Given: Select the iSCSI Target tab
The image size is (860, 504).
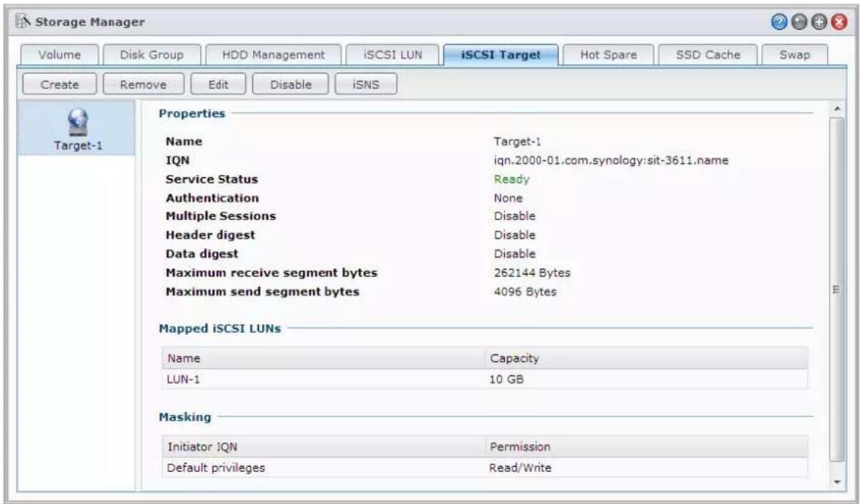Looking at the screenshot, I should (x=500, y=55).
